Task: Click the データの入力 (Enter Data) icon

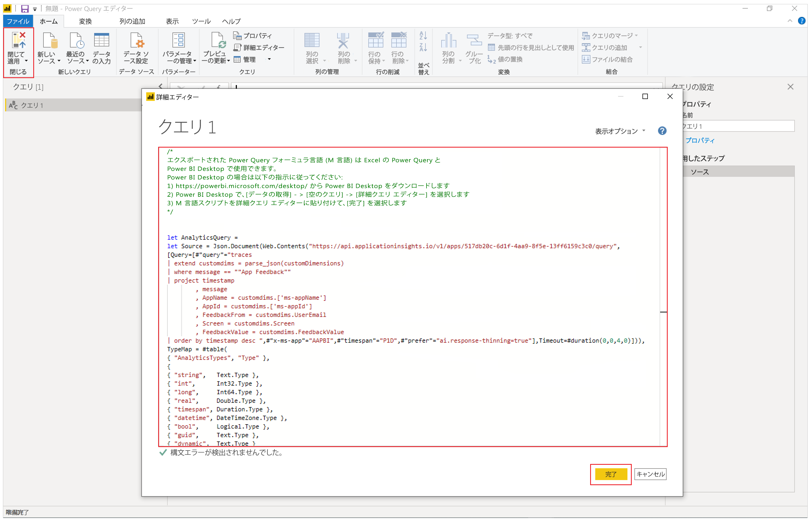Action: point(101,40)
